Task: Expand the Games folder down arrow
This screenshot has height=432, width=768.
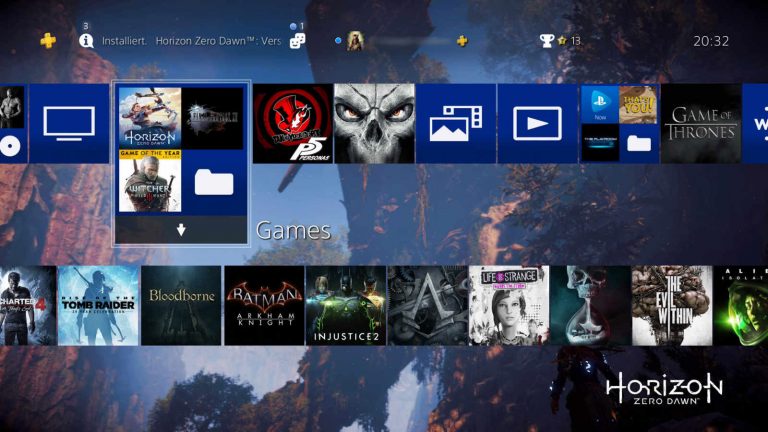Action: 181,230
